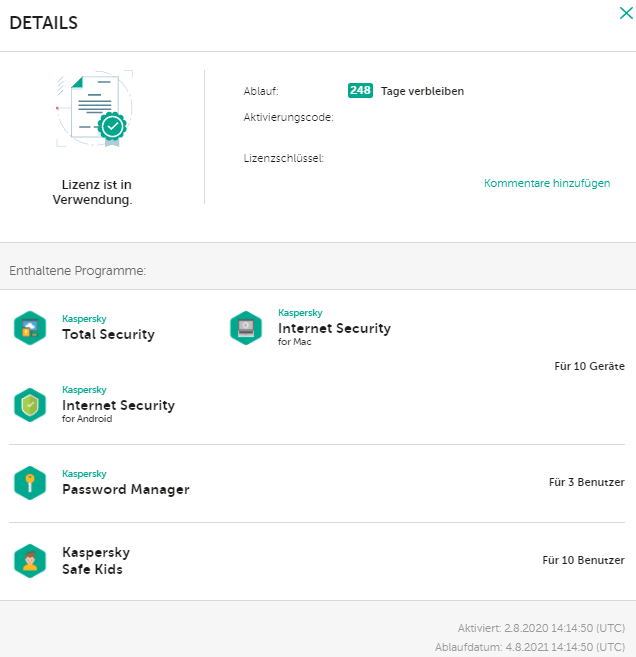Click the Aktivierungscode label
Image resolution: width=636 pixels, height=657 pixels.
point(289,118)
